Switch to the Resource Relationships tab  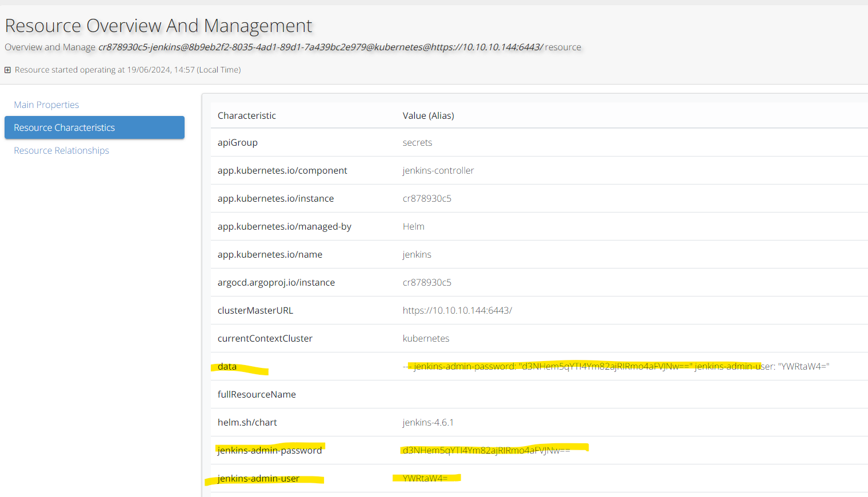61,151
